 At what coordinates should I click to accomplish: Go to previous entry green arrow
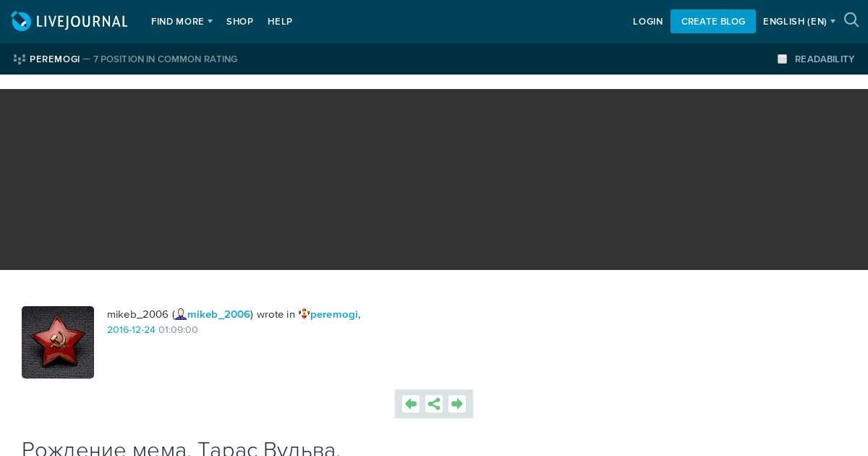(411, 404)
